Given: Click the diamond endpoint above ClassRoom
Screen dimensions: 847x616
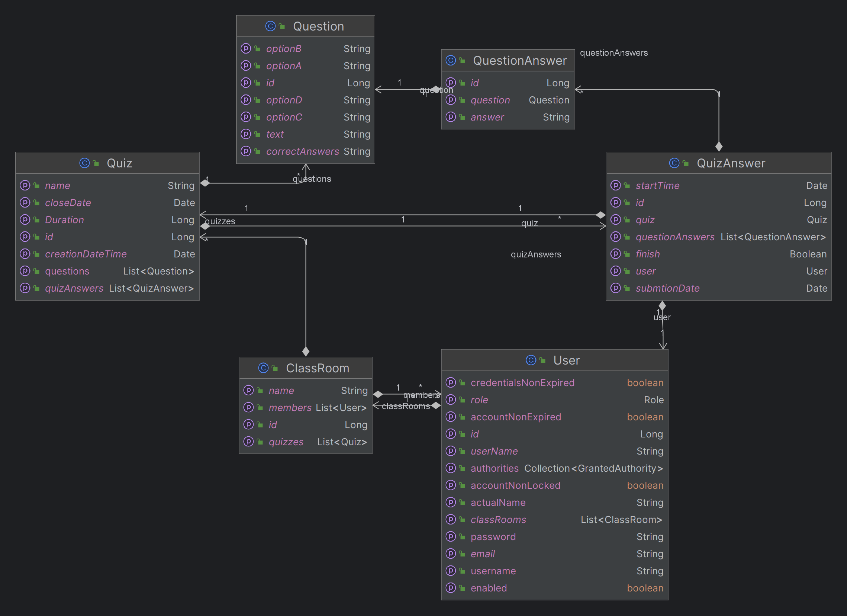Looking at the screenshot, I should [x=306, y=351].
